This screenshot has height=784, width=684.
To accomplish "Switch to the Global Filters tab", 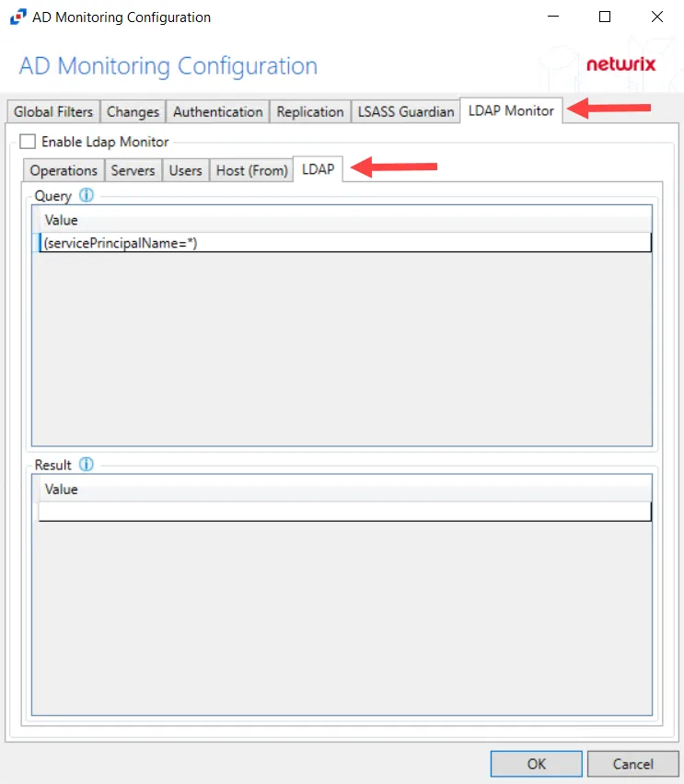I will coord(53,111).
